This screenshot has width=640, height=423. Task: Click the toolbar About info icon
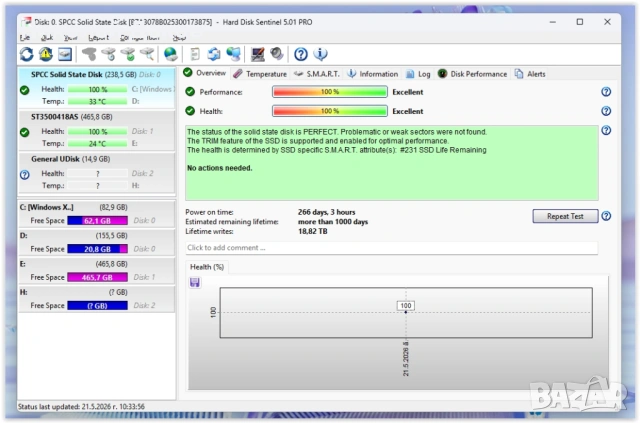point(320,54)
